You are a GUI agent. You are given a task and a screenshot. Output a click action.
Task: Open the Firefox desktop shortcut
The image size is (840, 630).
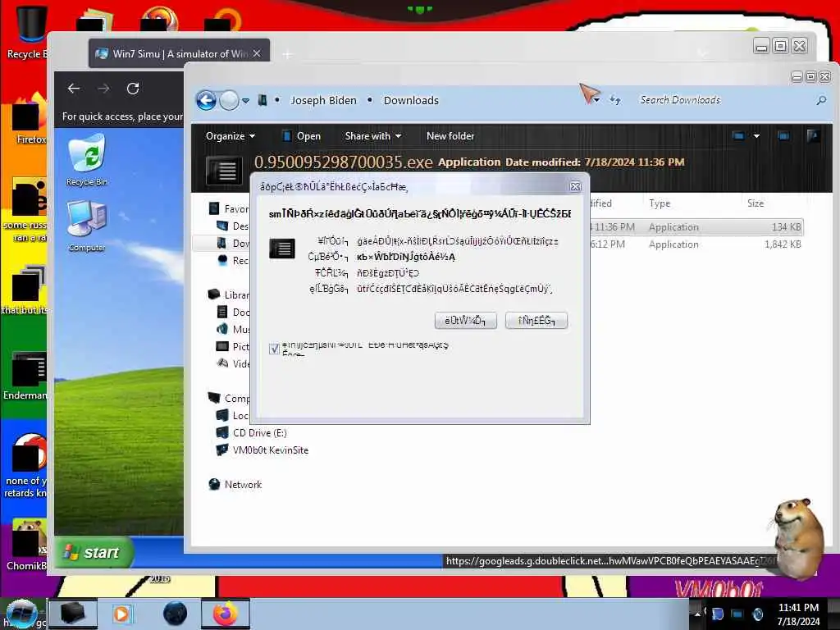pyautogui.click(x=28, y=119)
